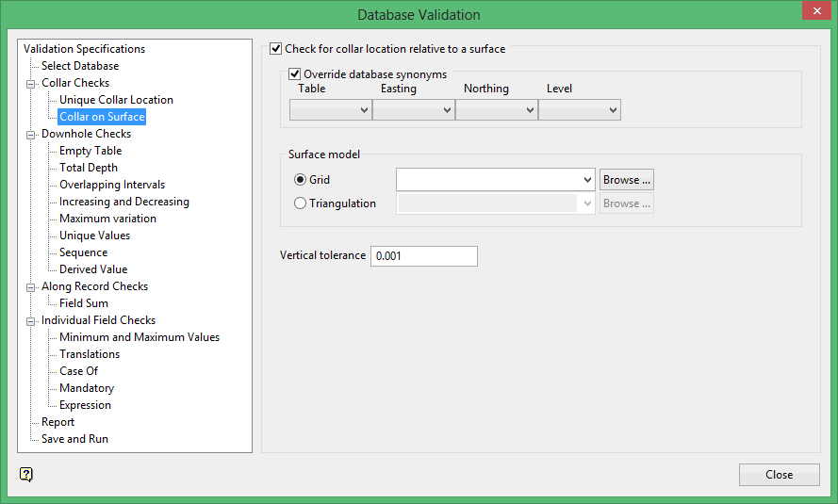Open the Grid surface model dropdown
The image size is (838, 504).
tap(495, 180)
